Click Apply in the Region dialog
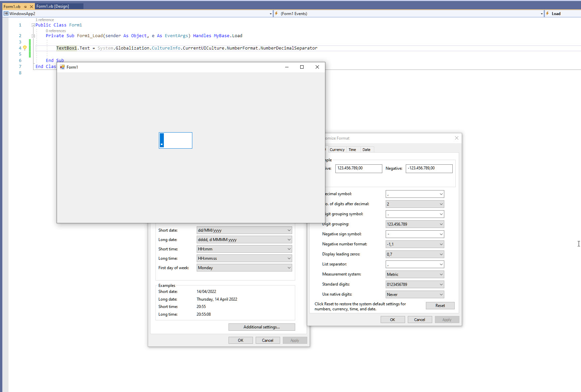Screen dimensions: 581x392 pyautogui.click(x=295, y=340)
